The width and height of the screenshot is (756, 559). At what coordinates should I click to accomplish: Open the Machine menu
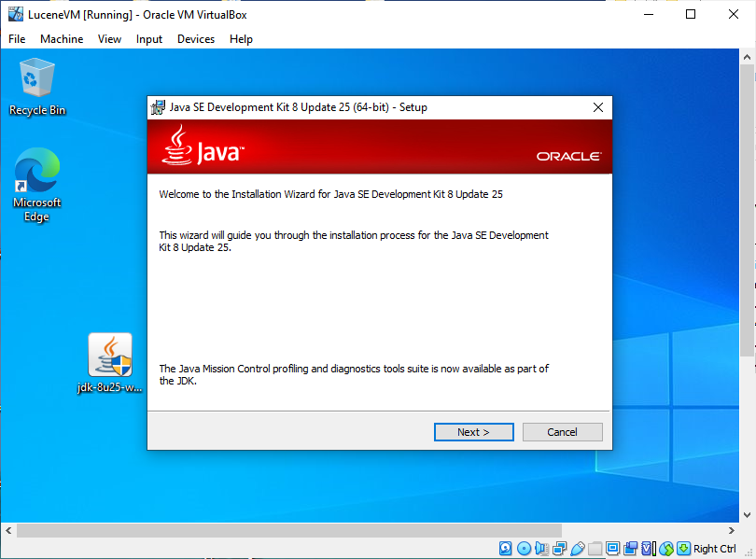click(x=62, y=39)
